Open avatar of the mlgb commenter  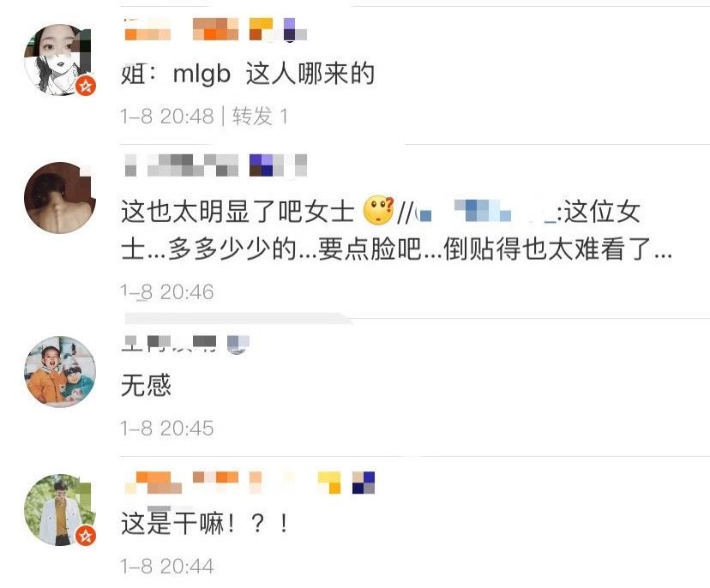(x=60, y=60)
